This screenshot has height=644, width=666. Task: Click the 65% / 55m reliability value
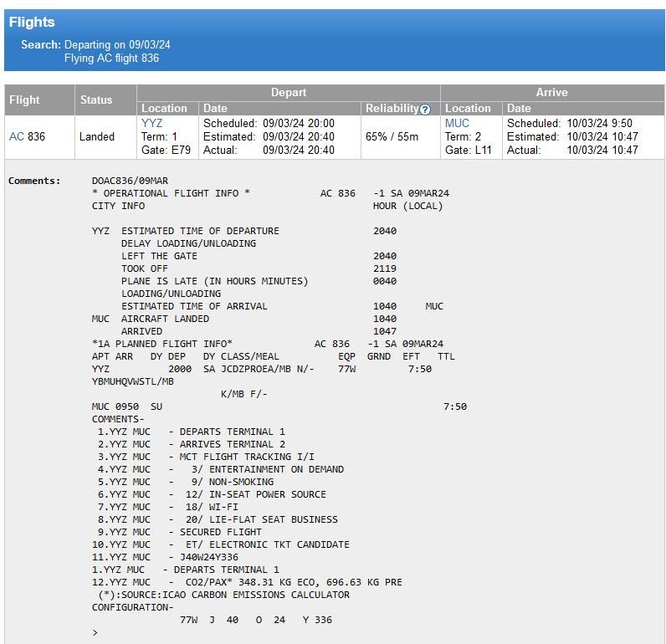point(392,136)
